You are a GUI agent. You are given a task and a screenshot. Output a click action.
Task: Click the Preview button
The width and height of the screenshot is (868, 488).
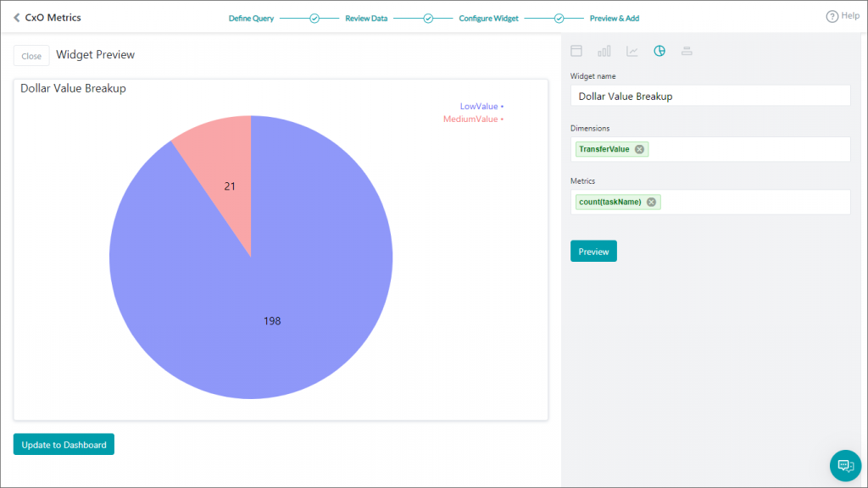(x=593, y=251)
